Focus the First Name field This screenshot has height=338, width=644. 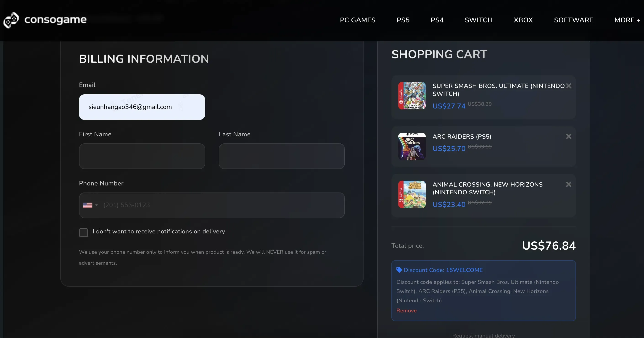coord(142,156)
